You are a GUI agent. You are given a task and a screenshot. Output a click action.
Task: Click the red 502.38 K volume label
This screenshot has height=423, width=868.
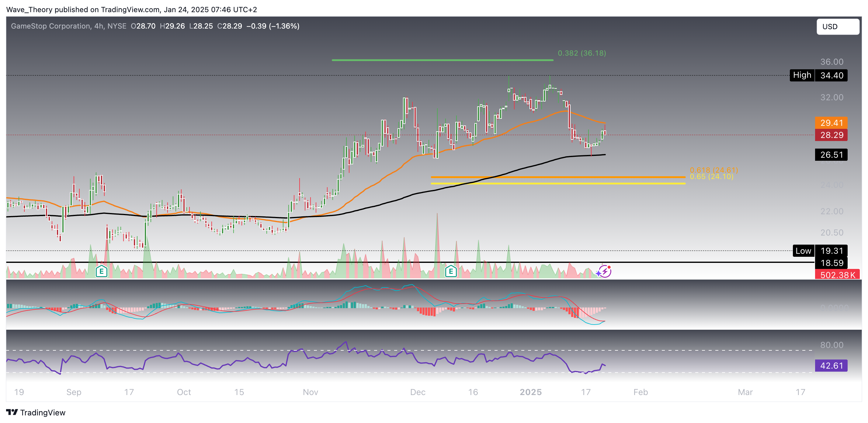(837, 275)
